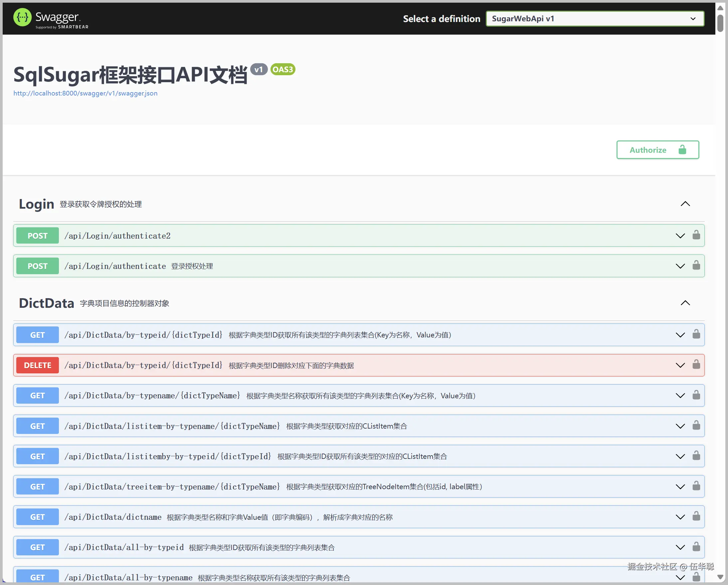Screen dimensions: 728x585
Task: Click the DELETE method badge
Action: 38,365
